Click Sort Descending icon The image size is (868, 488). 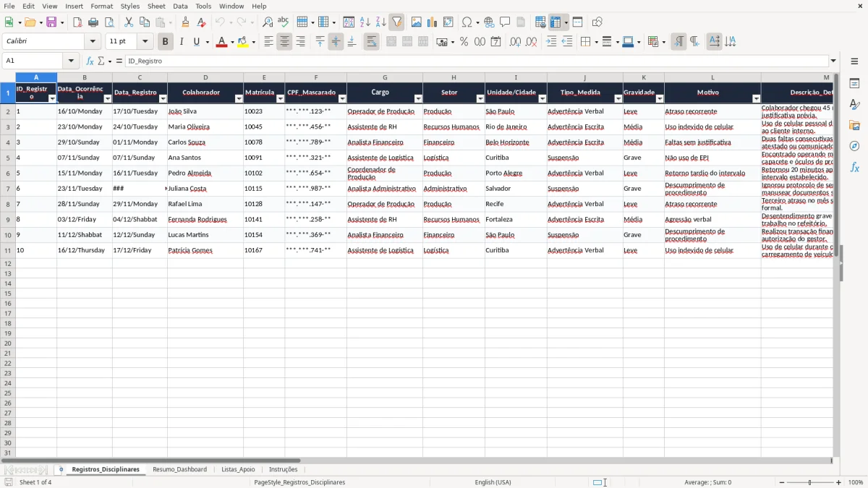tap(380, 22)
